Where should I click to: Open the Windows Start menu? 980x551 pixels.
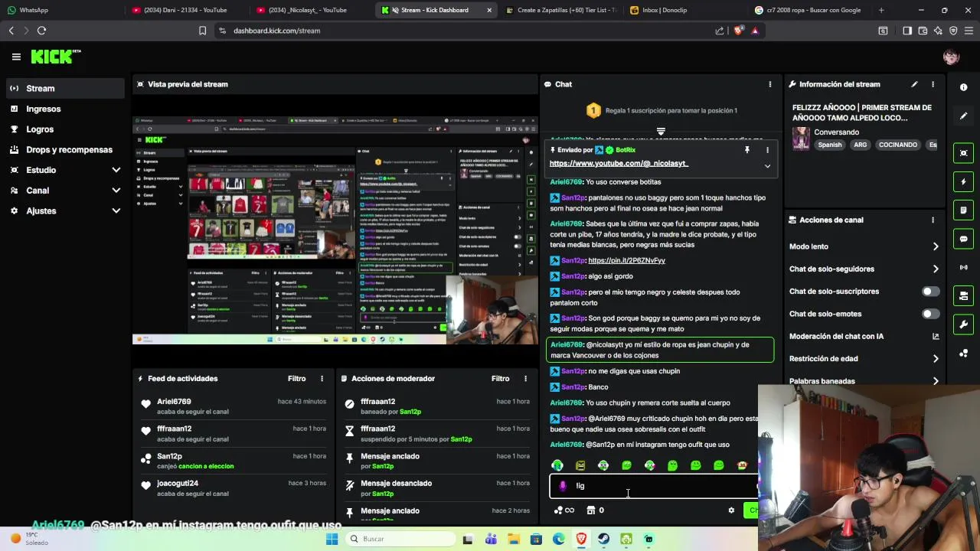[332, 539]
